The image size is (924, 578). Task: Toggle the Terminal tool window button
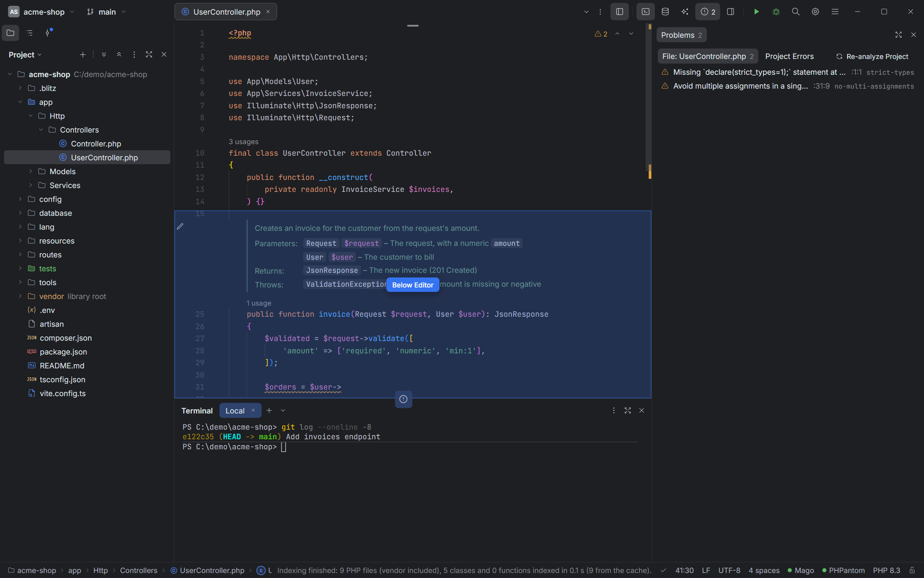tap(646, 12)
